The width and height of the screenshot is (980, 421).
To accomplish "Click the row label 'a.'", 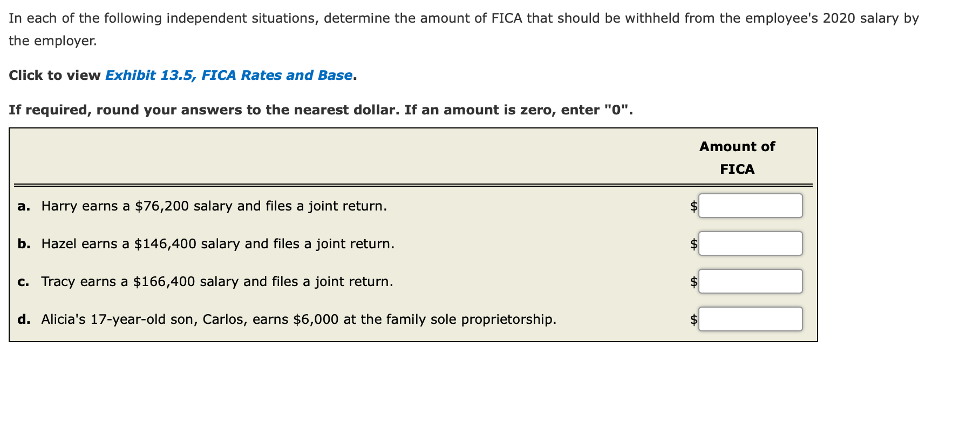I will pos(24,206).
